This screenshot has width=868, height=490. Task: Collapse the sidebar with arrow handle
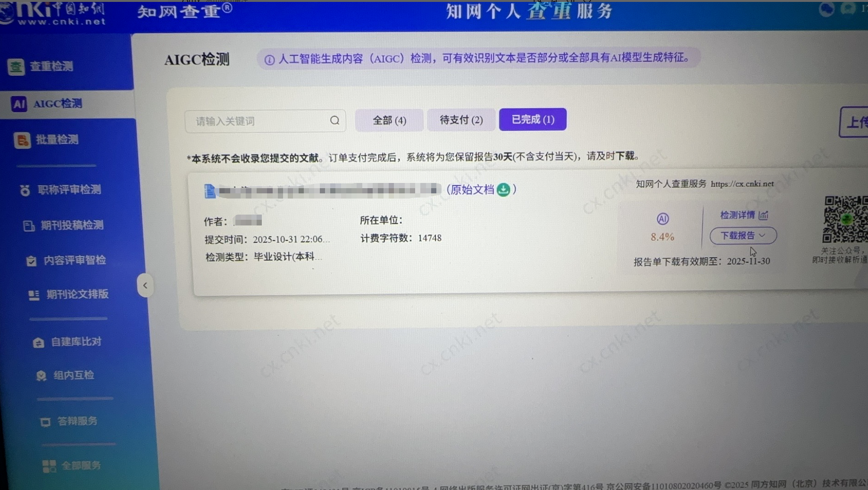pos(145,285)
